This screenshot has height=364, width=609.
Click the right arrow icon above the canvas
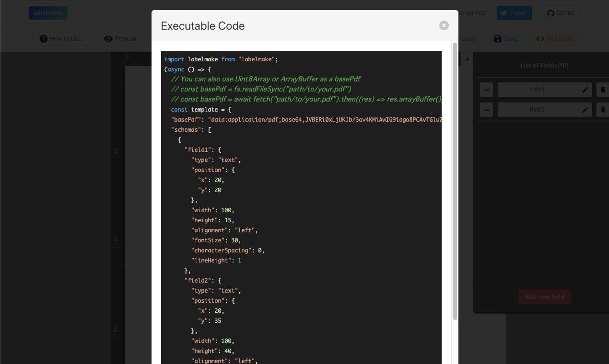coord(466,59)
